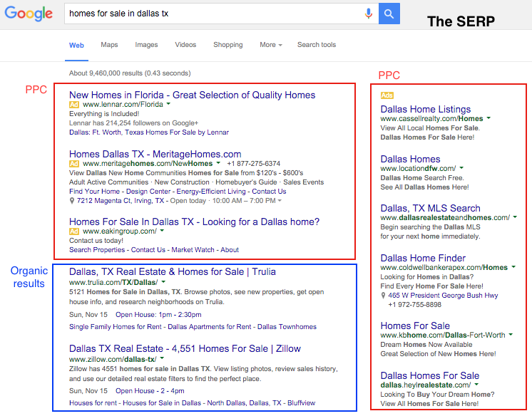The height and width of the screenshot is (416, 532).
Task: Open Homes For Sale In Dallas TX ad title
Action: pos(194,222)
